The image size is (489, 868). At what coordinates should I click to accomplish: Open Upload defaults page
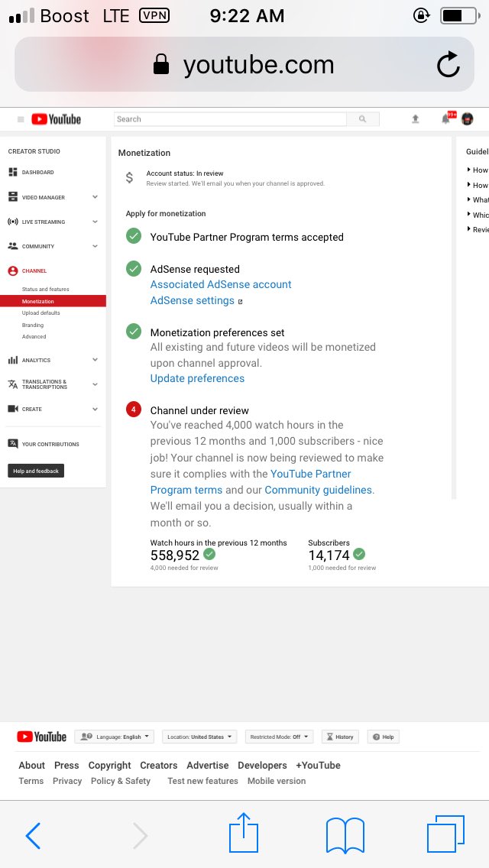tap(41, 313)
